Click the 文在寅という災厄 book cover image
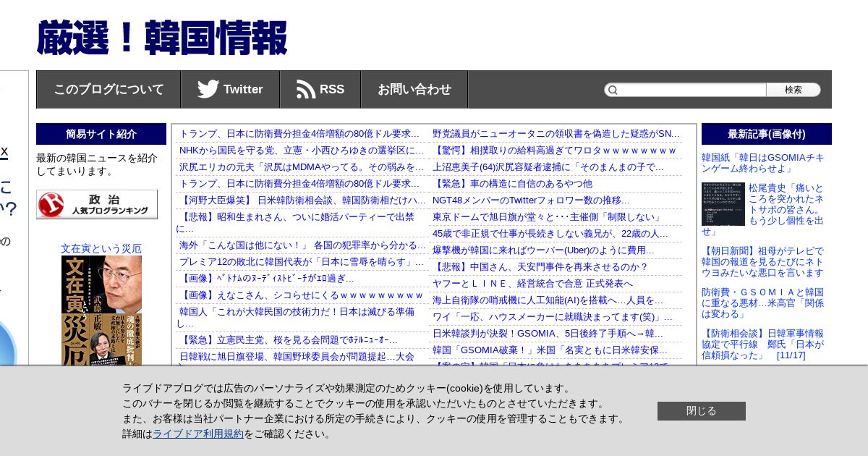The width and height of the screenshot is (868, 456). click(101, 311)
